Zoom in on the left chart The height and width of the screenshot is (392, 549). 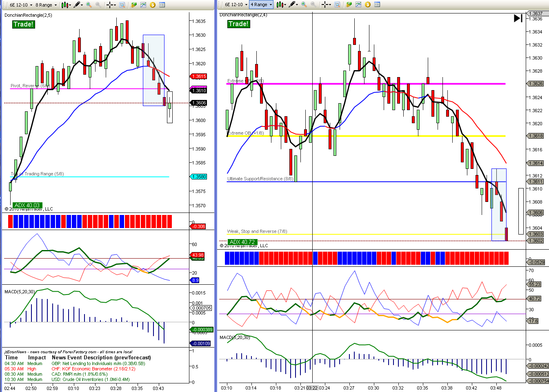pyautogui.click(x=89, y=5)
